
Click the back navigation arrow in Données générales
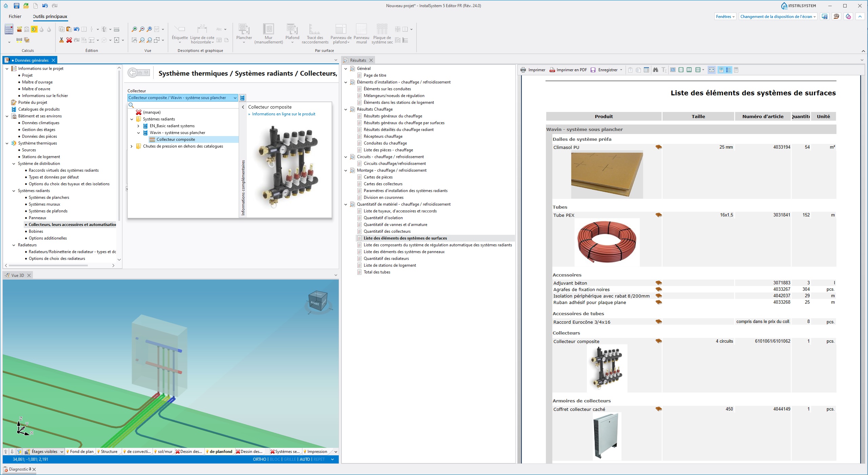pyautogui.click(x=133, y=73)
